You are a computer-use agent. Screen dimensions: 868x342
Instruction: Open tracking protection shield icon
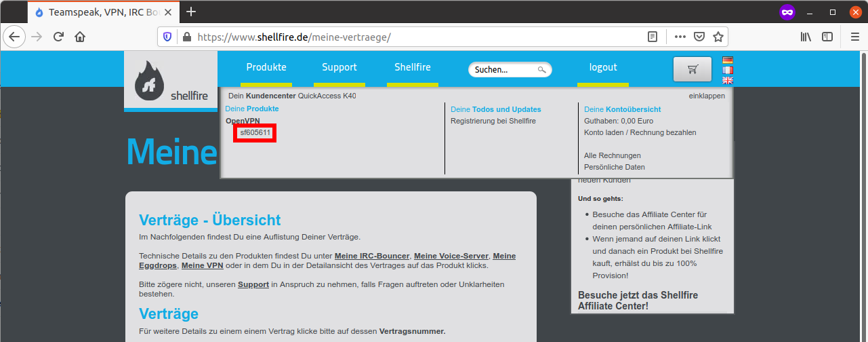pos(168,37)
